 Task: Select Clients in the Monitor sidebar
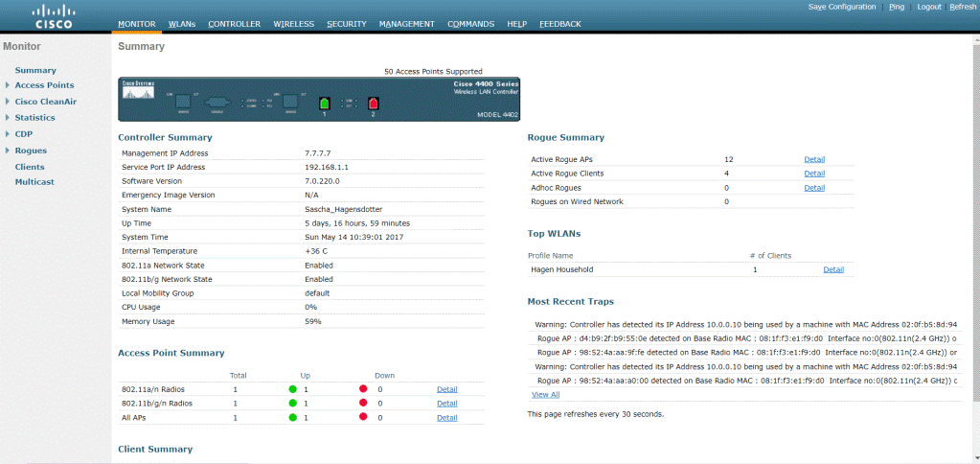tap(30, 167)
